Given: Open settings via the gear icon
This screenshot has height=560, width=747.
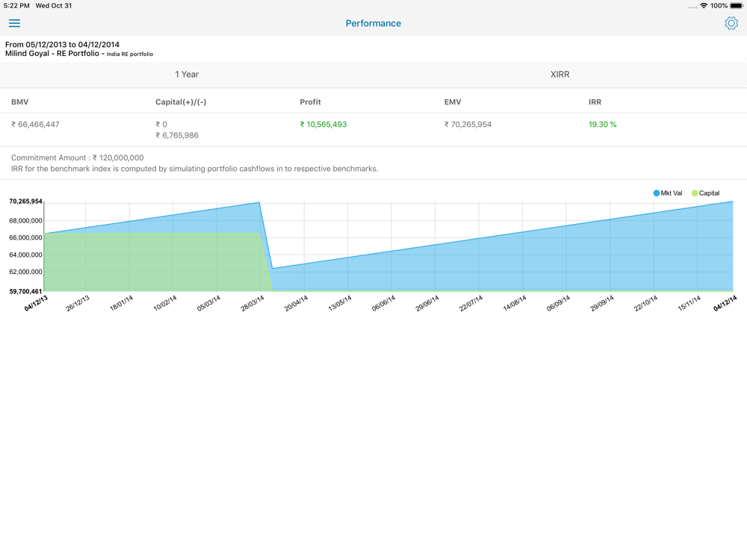Looking at the screenshot, I should (x=731, y=23).
